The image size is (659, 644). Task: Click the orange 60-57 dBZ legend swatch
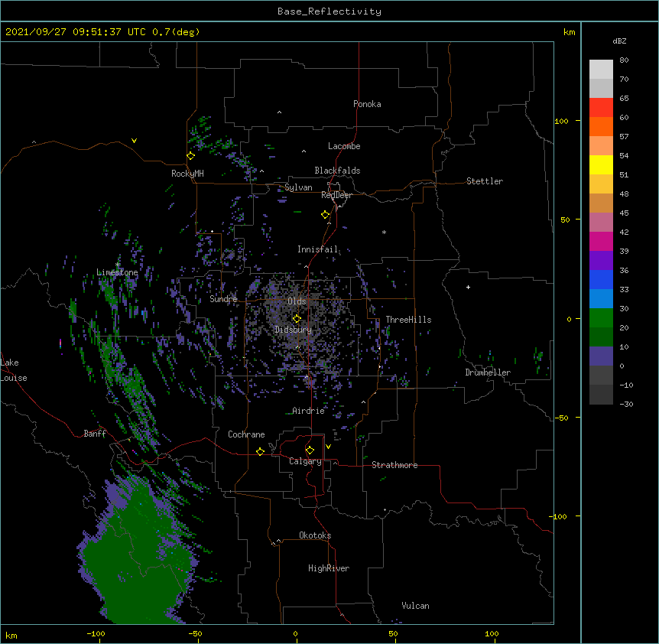(x=601, y=126)
